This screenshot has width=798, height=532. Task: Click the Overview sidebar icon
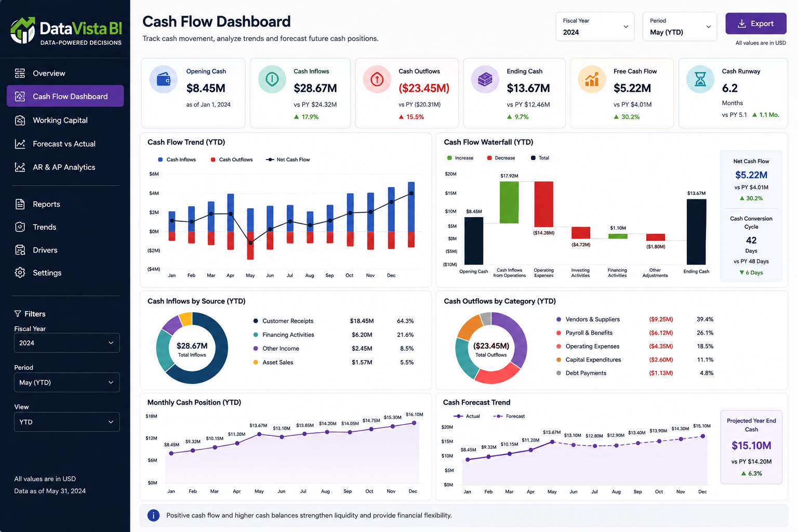pyautogui.click(x=20, y=73)
